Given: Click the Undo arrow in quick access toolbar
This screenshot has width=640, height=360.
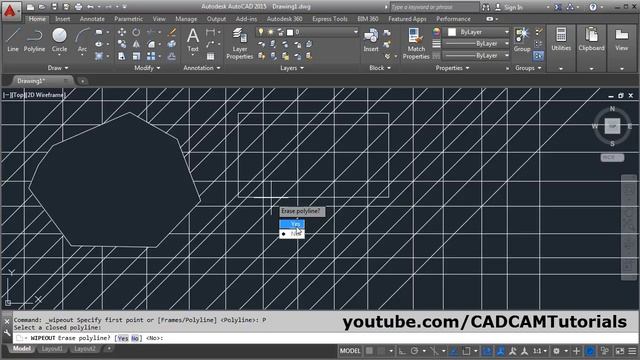Looking at the screenshot, I should pos(90,7).
